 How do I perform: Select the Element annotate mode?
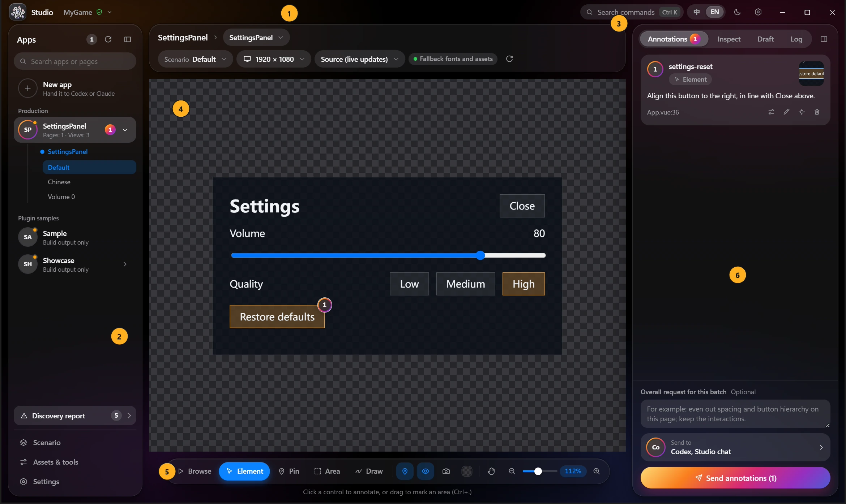pos(244,471)
